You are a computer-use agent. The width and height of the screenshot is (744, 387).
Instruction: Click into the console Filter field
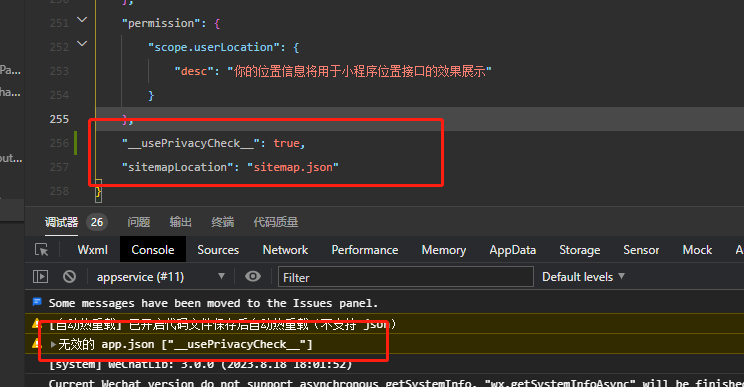[x=406, y=277]
